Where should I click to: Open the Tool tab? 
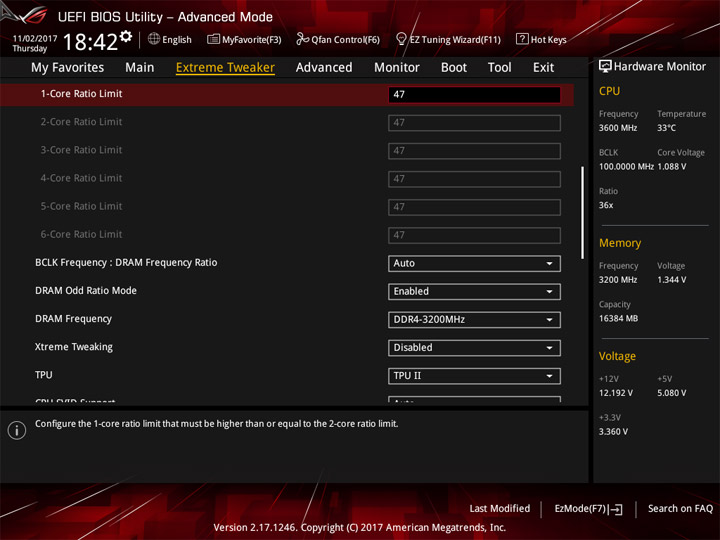click(x=500, y=68)
